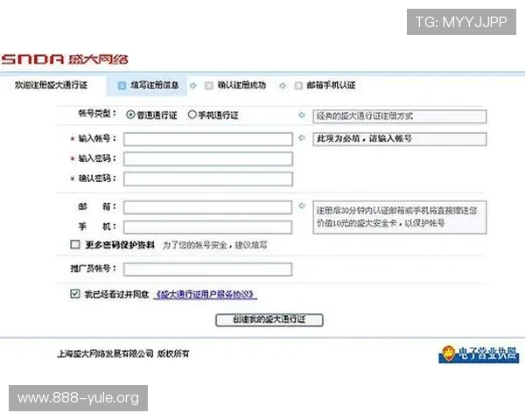
Task: Click arrow between 确认注册成功 and 邮箱手机认证
Action: click(x=283, y=86)
